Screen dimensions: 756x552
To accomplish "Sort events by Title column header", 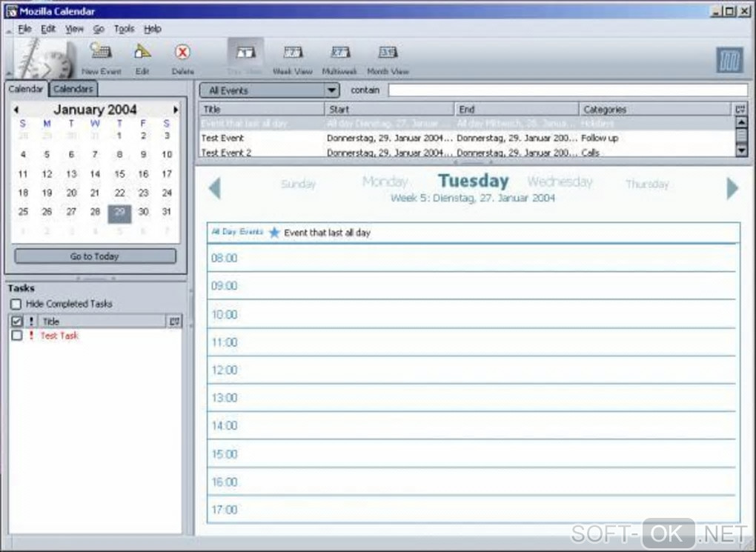I will [x=262, y=110].
